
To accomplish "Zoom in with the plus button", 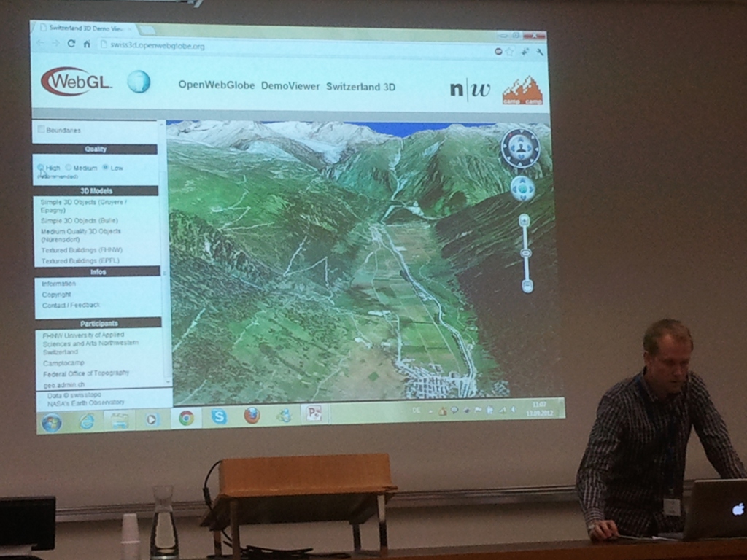I will tap(524, 220).
